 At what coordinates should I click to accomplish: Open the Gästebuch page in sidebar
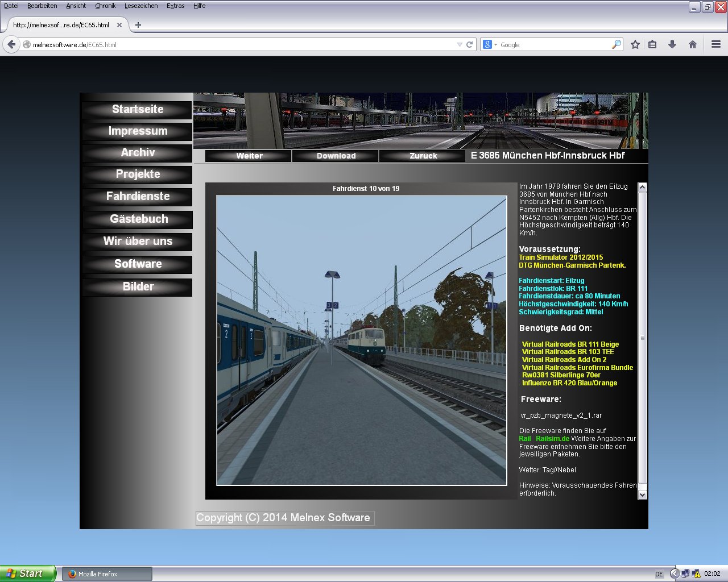(x=138, y=219)
